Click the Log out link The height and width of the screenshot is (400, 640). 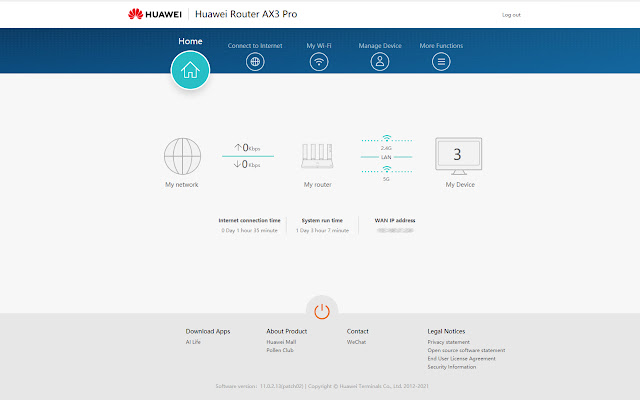(x=511, y=15)
